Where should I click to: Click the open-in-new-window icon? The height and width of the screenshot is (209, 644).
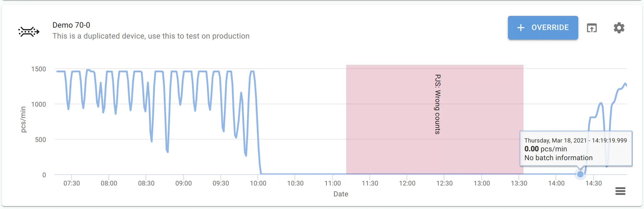(x=592, y=28)
